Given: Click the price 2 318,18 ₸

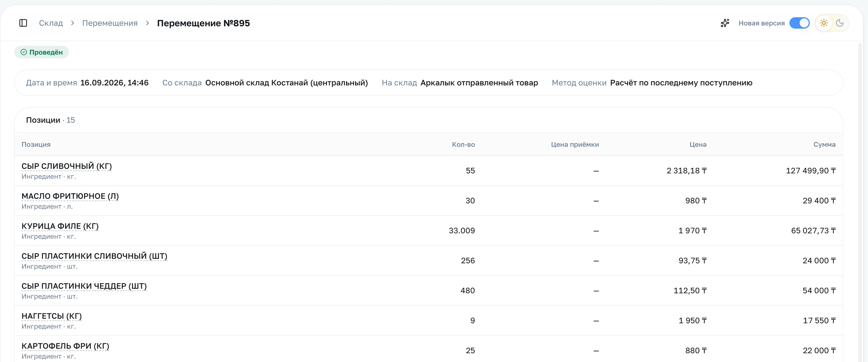Looking at the screenshot, I should (x=687, y=171).
